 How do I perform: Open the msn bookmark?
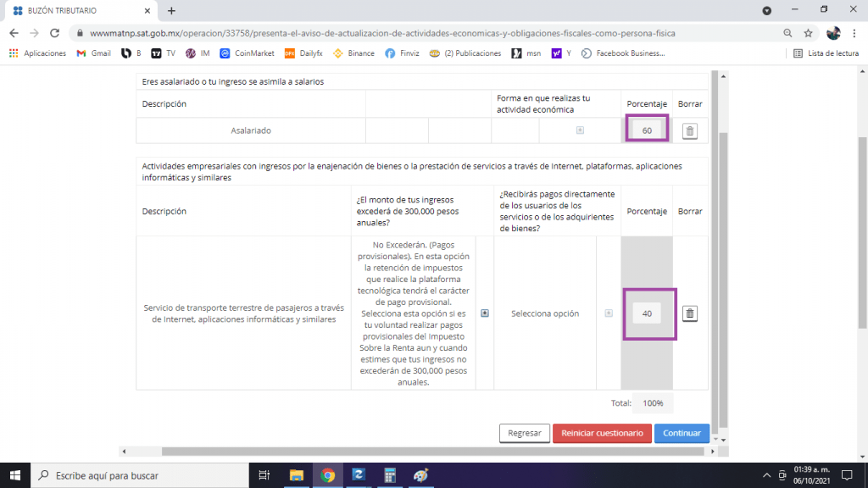(526, 53)
